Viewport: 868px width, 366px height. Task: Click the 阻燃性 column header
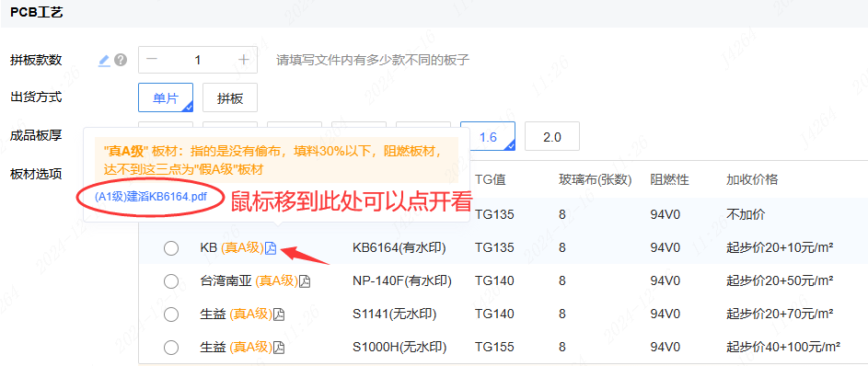click(x=669, y=179)
